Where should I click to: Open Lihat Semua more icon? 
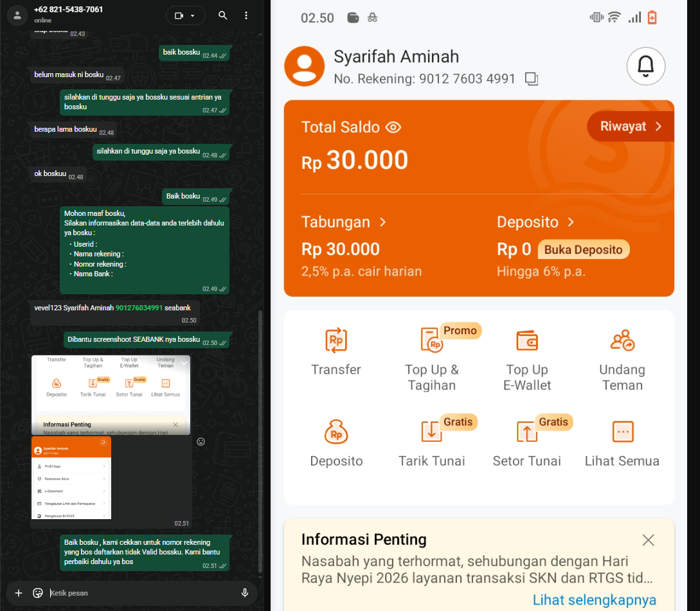(x=622, y=432)
